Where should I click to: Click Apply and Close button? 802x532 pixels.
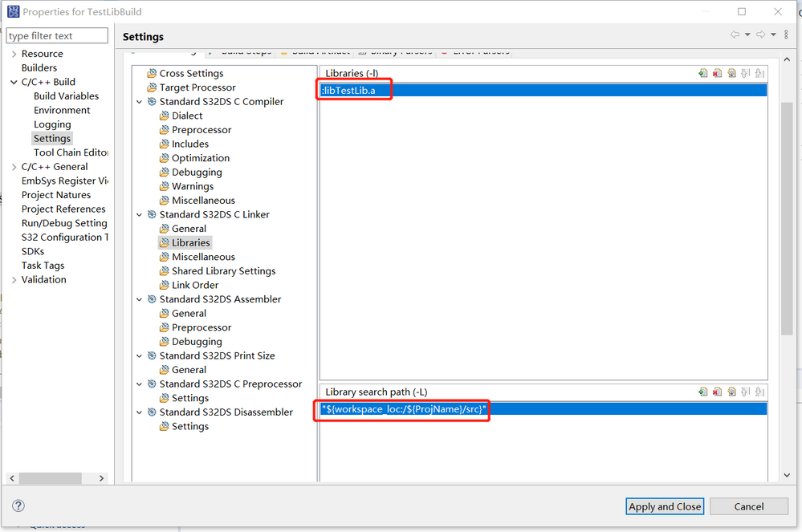click(x=665, y=506)
